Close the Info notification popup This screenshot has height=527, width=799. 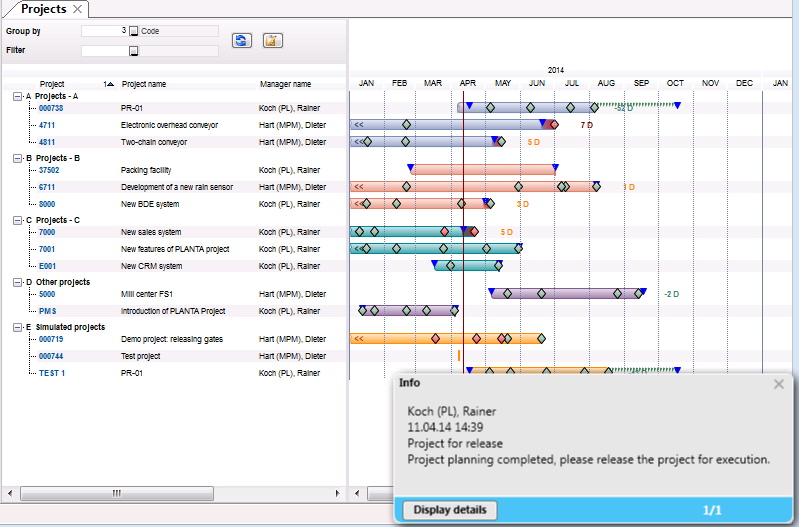[x=779, y=384]
